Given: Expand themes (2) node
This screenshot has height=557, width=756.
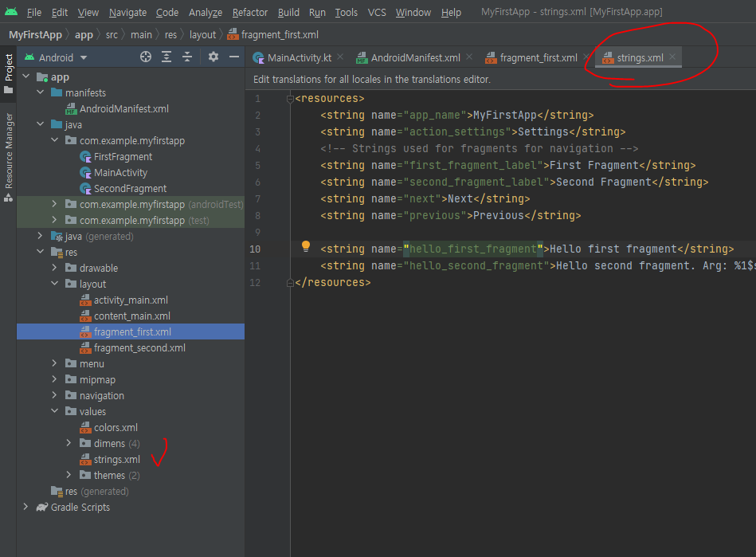Looking at the screenshot, I should (69, 475).
